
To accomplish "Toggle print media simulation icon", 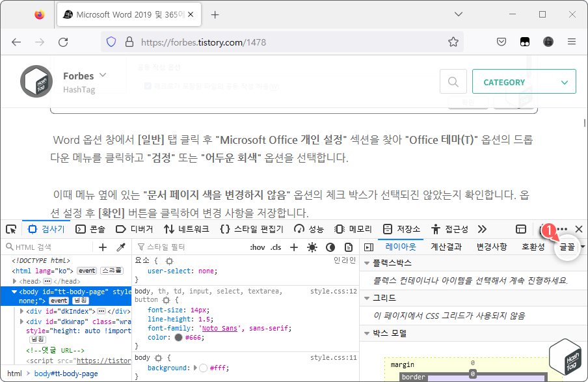I will (349, 247).
